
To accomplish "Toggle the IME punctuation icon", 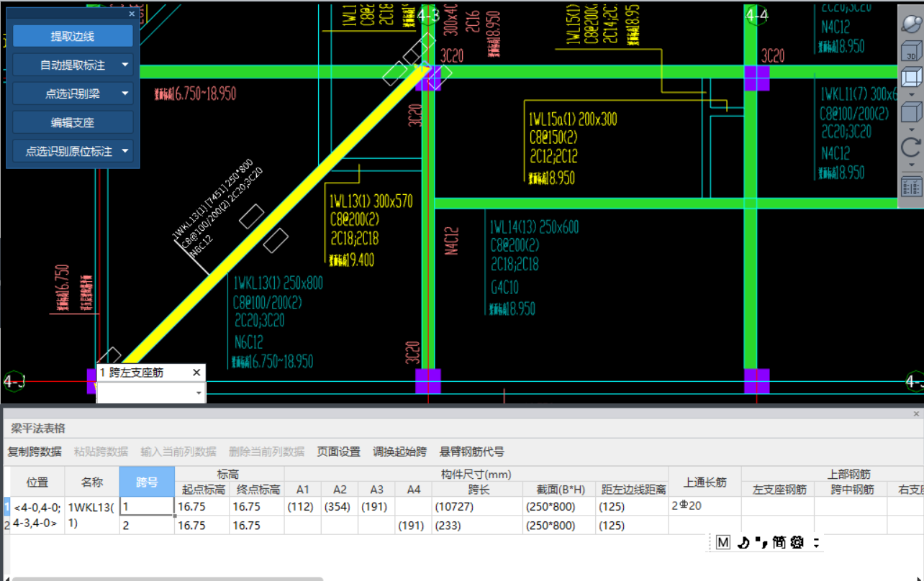I will 761,543.
